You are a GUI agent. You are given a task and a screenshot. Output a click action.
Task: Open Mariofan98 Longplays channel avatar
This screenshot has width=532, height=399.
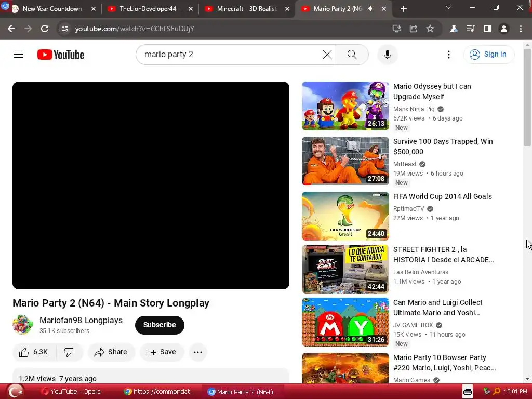pos(23,325)
